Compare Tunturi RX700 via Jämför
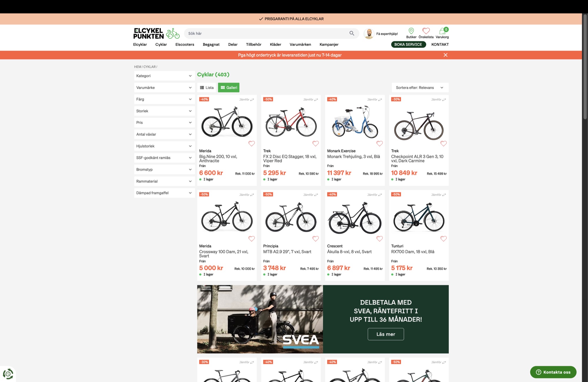Viewport: 588px width, 382px height. pos(439,195)
